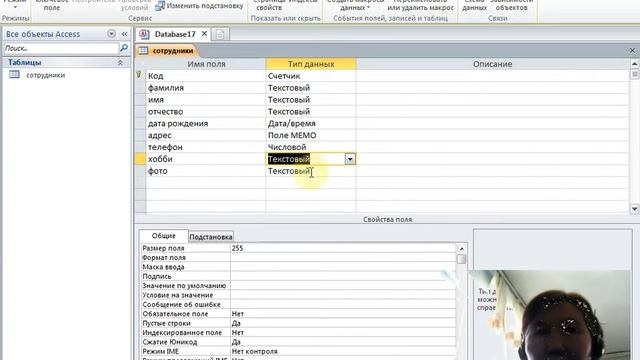
Task: Click the field grid scrollbar down arrow
Action: click(634, 209)
